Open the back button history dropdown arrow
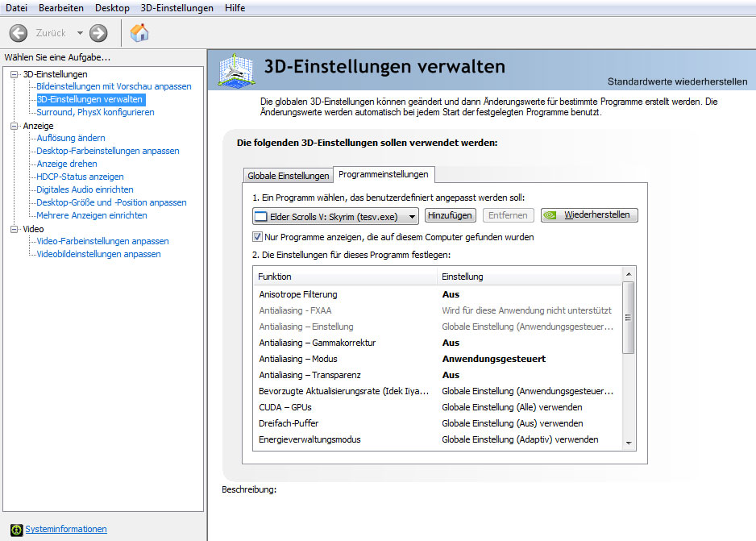Screen dimensions: 756x541 [x=80, y=33]
